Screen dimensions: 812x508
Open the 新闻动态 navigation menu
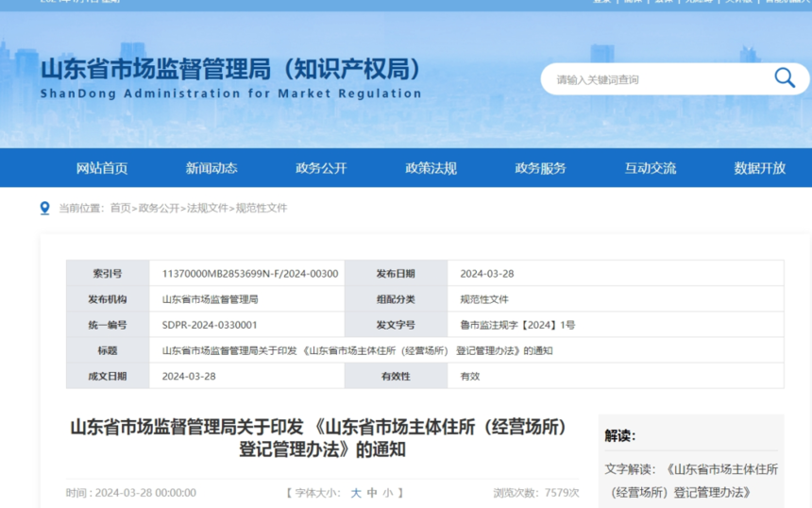(x=211, y=168)
